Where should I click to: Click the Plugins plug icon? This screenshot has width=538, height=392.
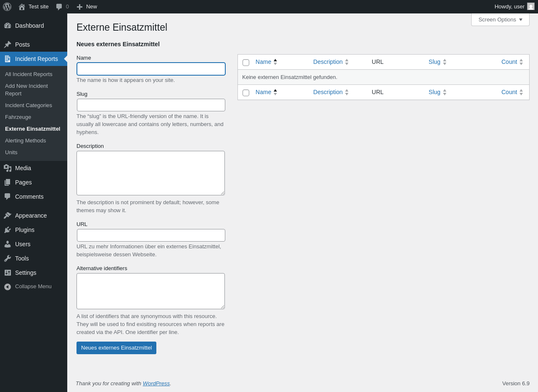click(x=8, y=230)
